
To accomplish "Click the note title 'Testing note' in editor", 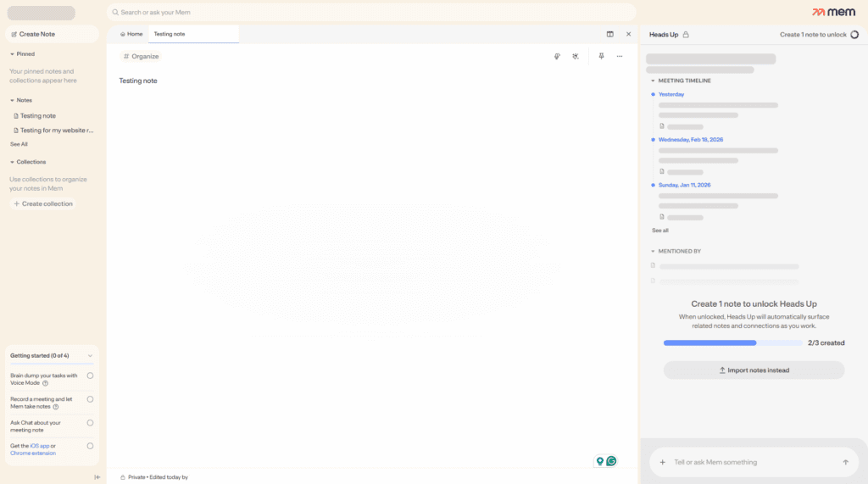I will coord(138,81).
